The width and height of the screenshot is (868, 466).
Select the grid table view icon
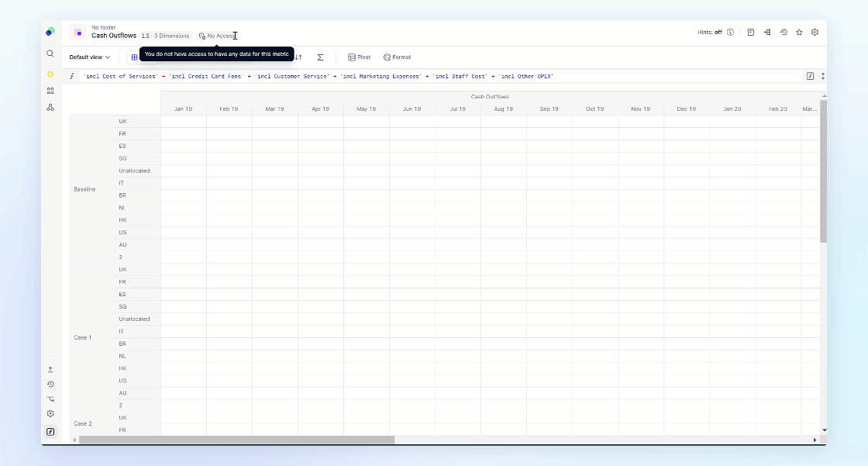point(134,57)
